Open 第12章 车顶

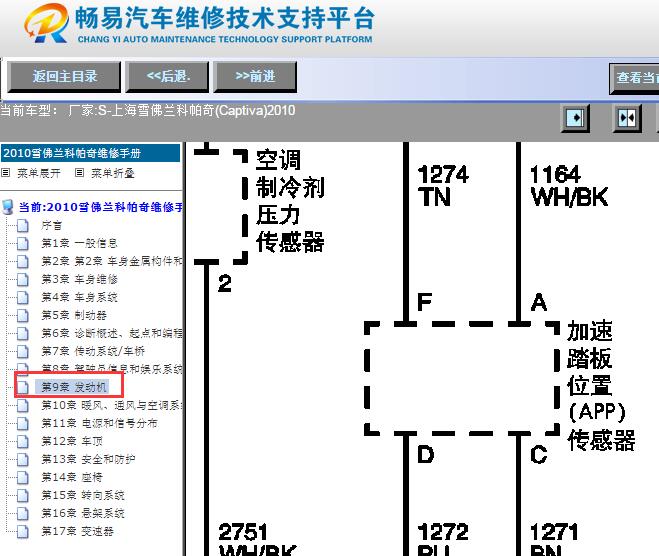(x=72, y=441)
